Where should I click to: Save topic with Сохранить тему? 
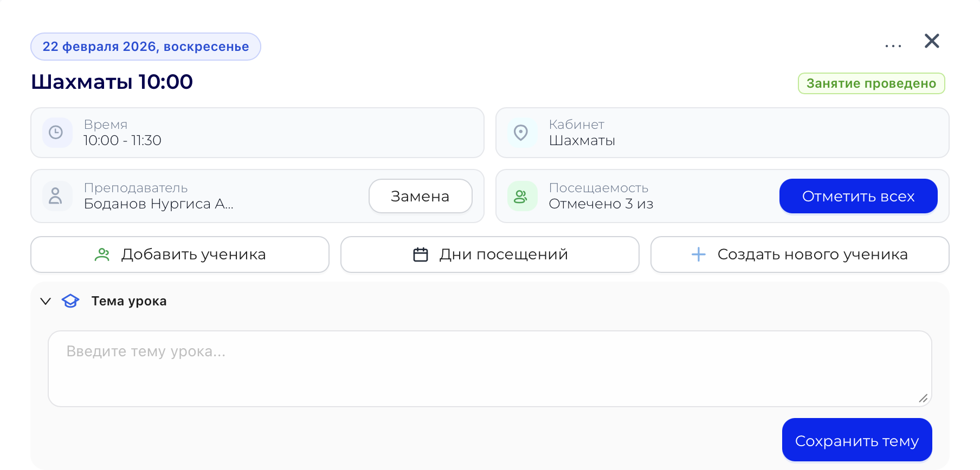(x=856, y=440)
